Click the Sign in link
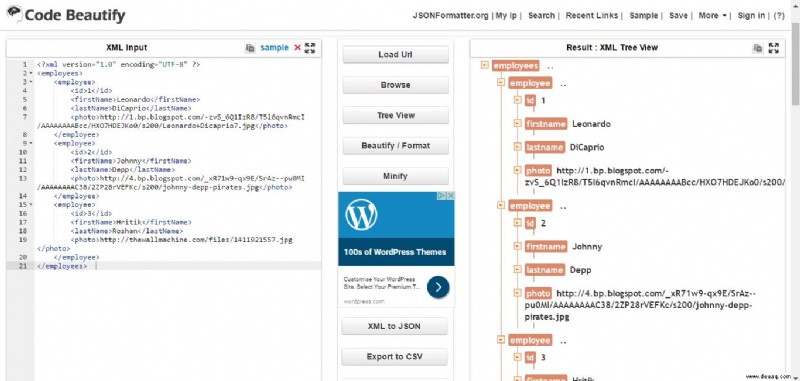800x381 pixels. coord(751,15)
